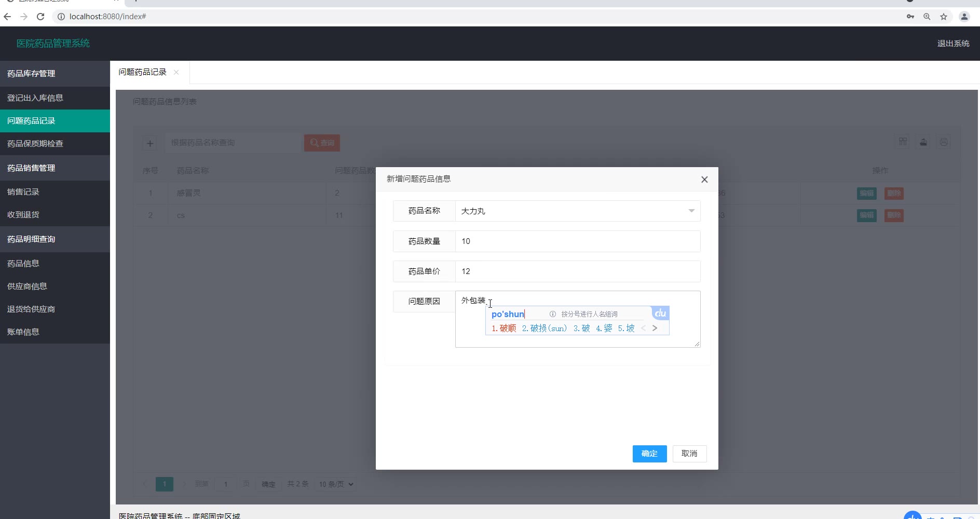Click the 医院药品管理系统 logo title
Screen dimensions: 980x519
coord(53,44)
